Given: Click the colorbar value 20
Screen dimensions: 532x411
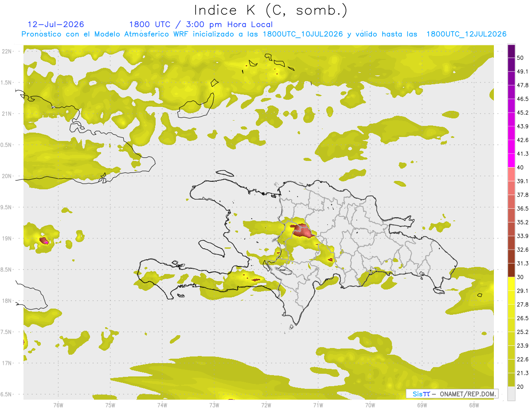Looking at the screenshot, I should (x=521, y=387).
